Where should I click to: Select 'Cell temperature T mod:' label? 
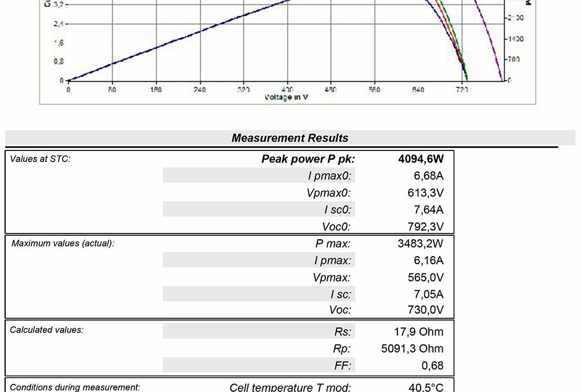click(290, 387)
